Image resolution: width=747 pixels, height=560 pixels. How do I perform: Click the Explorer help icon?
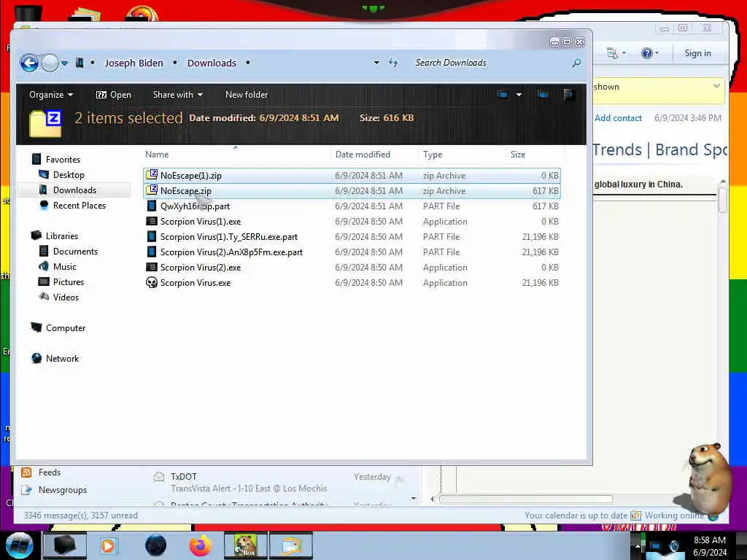tap(569, 95)
